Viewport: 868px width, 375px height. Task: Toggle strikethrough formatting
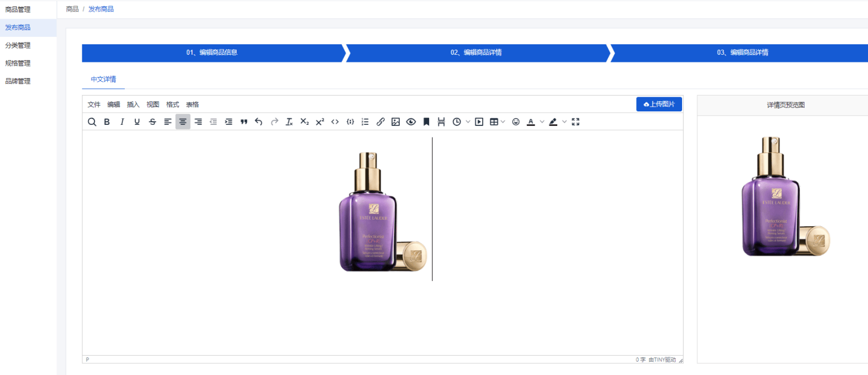tap(152, 122)
